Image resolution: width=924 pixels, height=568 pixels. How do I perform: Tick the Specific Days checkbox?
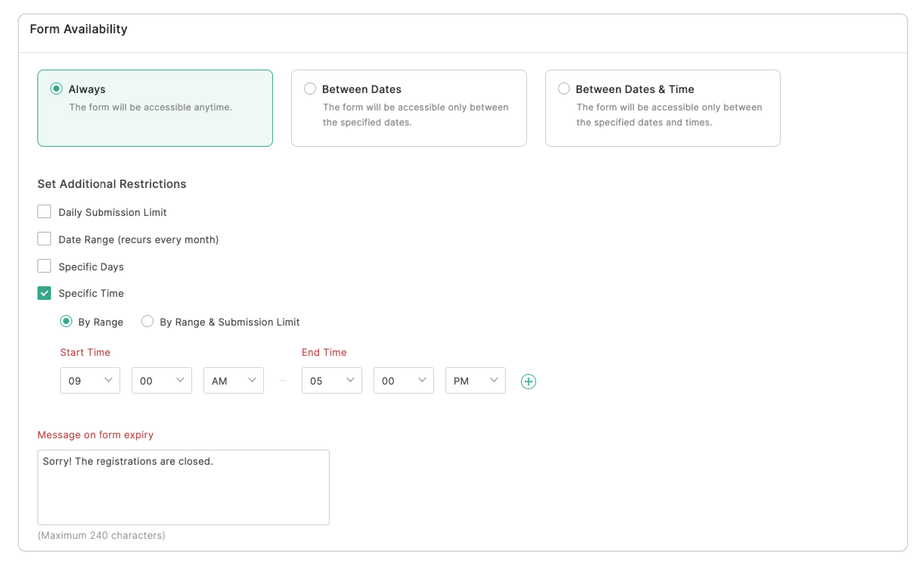(x=44, y=266)
